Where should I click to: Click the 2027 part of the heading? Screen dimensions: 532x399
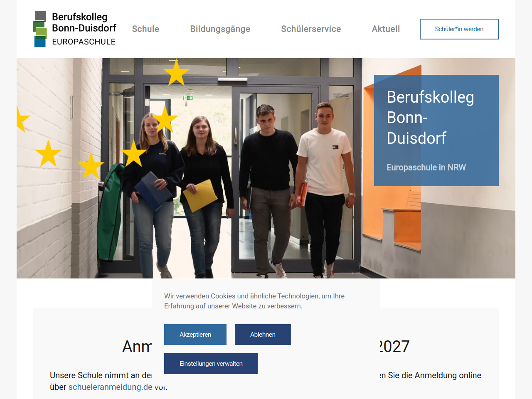pos(395,347)
